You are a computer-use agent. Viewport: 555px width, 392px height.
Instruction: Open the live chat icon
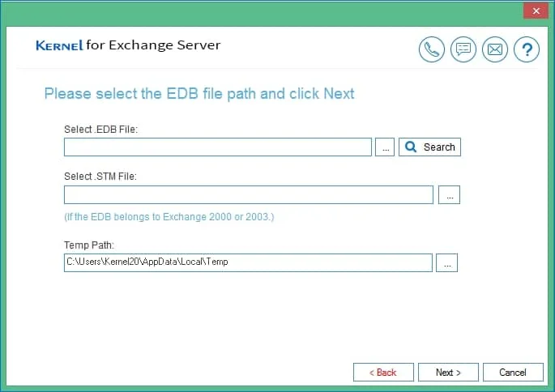pyautogui.click(x=463, y=49)
